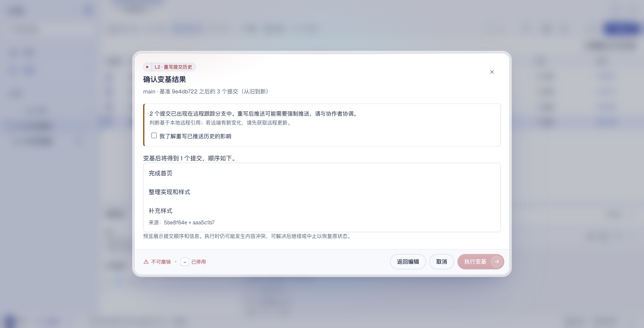Click the 返回编辑 button

click(x=408, y=262)
